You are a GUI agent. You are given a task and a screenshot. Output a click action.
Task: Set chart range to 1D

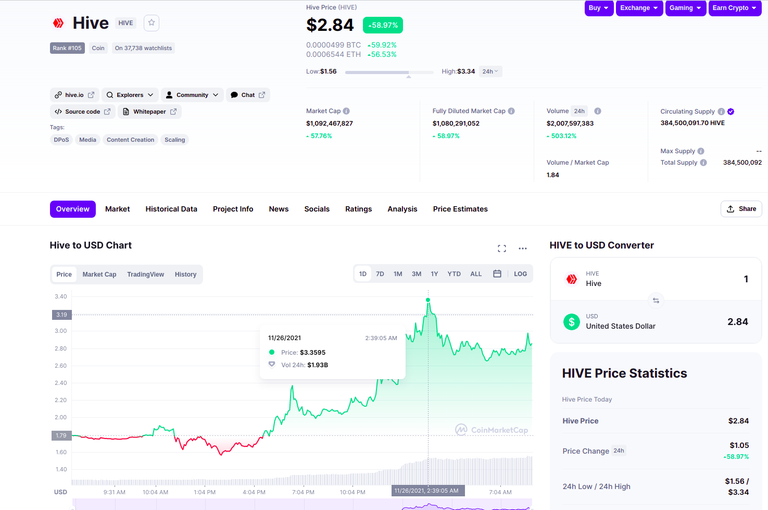[x=362, y=274]
